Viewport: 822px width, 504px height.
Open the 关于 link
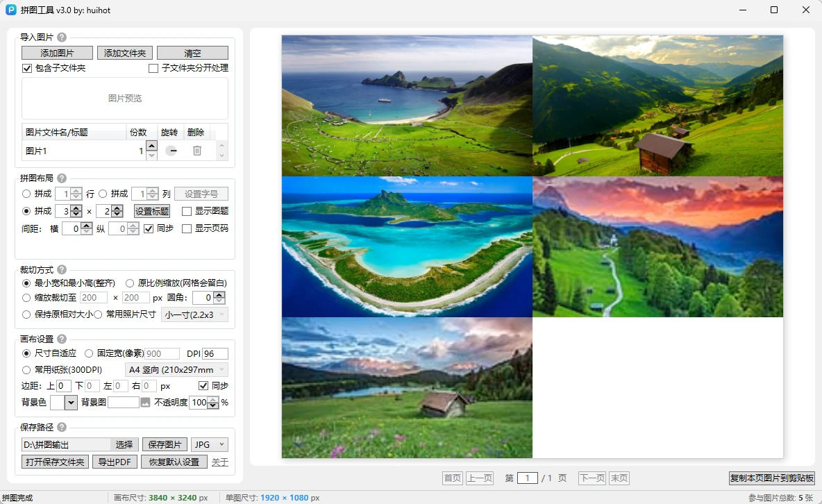click(x=219, y=462)
